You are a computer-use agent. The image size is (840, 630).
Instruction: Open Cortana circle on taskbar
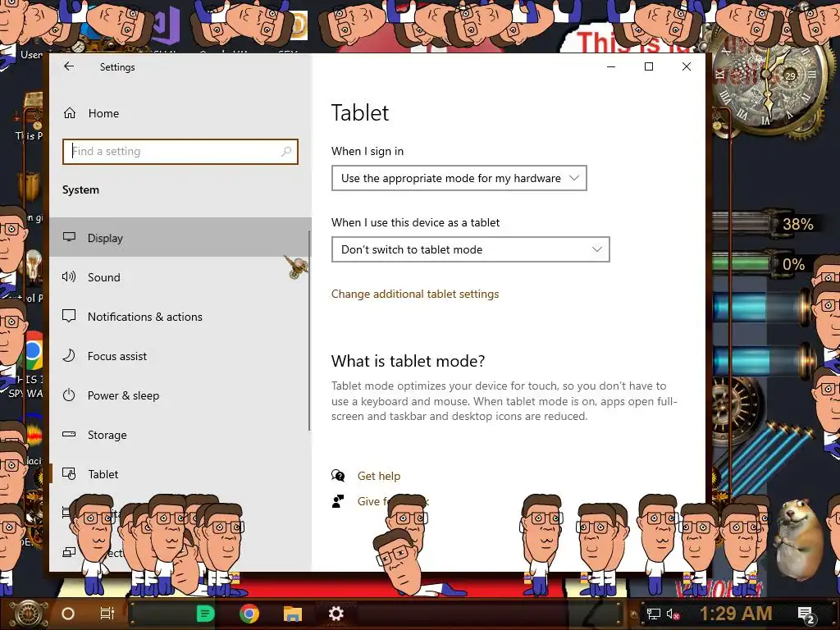(68, 614)
